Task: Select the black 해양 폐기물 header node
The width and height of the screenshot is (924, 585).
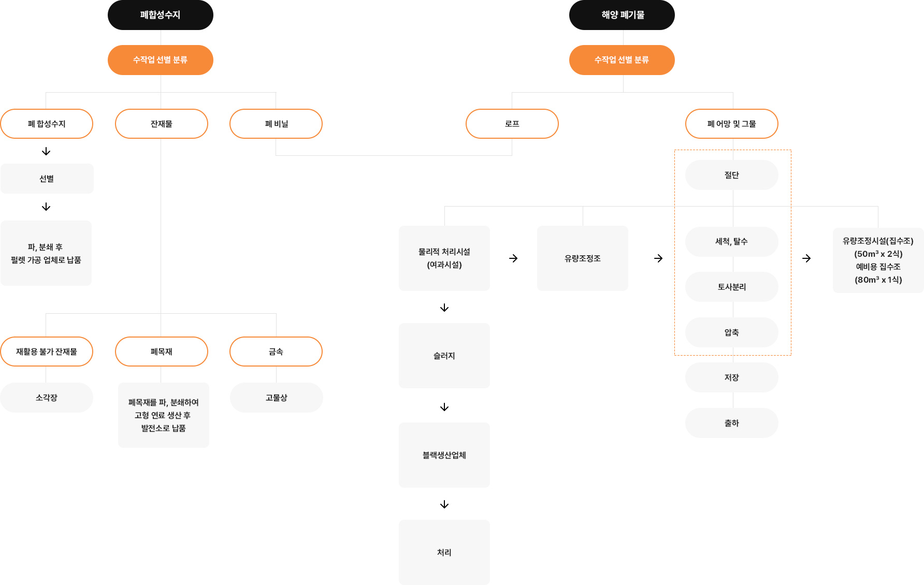Action: [x=622, y=15]
